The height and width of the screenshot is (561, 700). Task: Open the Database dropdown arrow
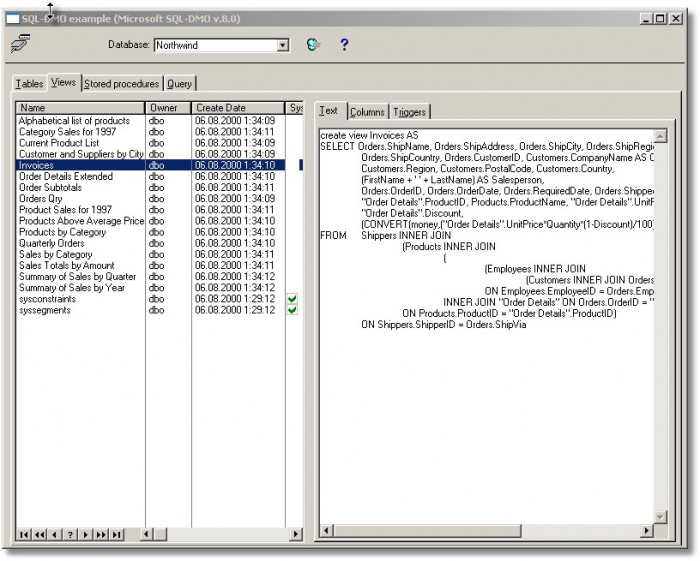283,45
